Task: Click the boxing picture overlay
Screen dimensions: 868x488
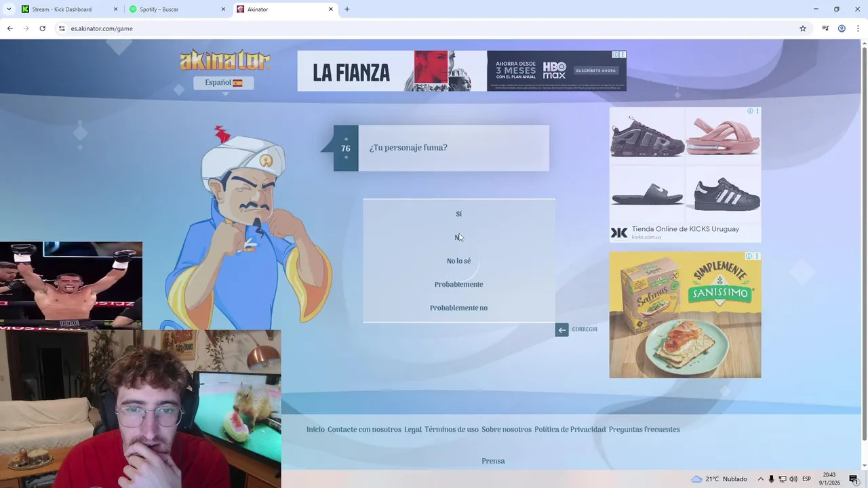Action: tap(71, 285)
